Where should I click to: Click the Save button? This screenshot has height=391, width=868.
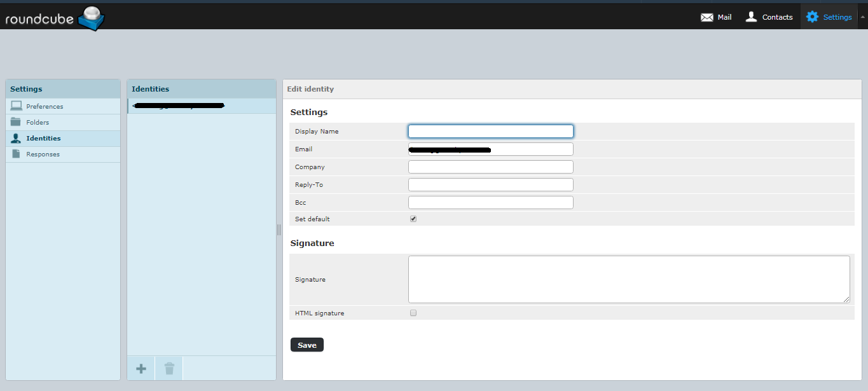tap(307, 345)
